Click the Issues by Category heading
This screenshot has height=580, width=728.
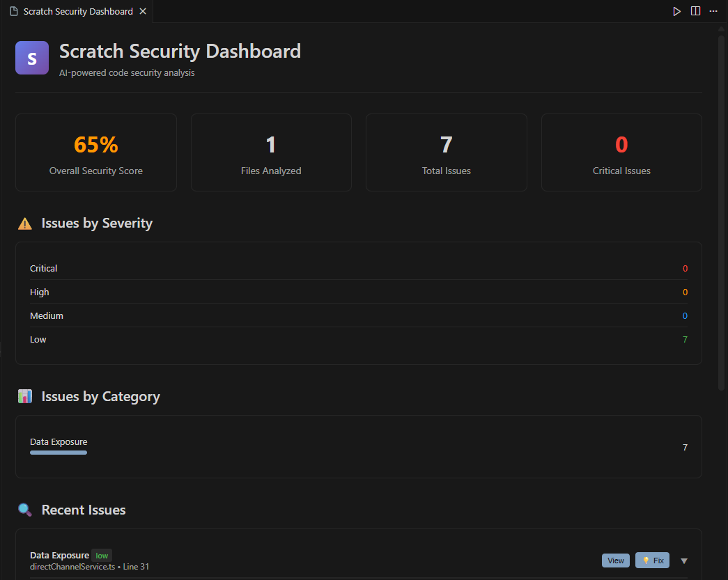pos(101,397)
